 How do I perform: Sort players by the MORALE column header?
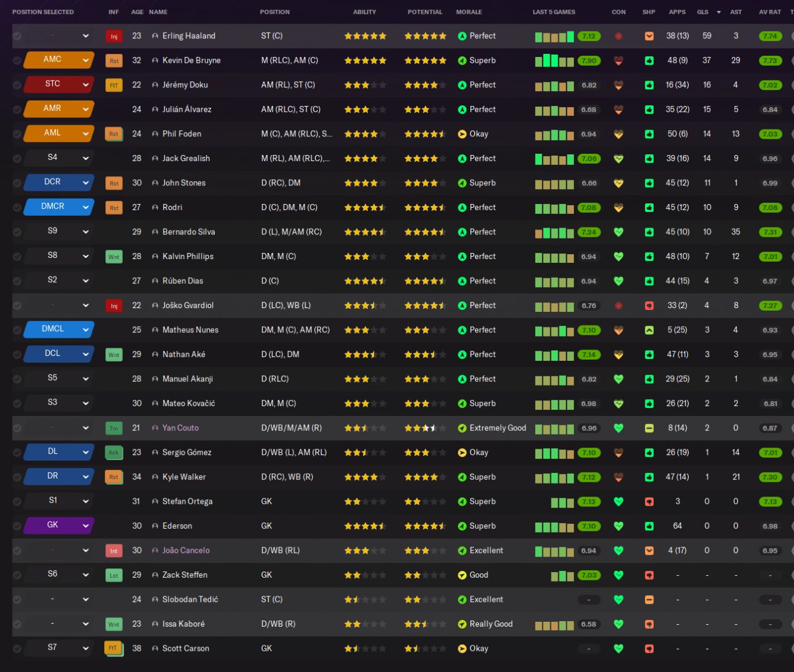(469, 12)
